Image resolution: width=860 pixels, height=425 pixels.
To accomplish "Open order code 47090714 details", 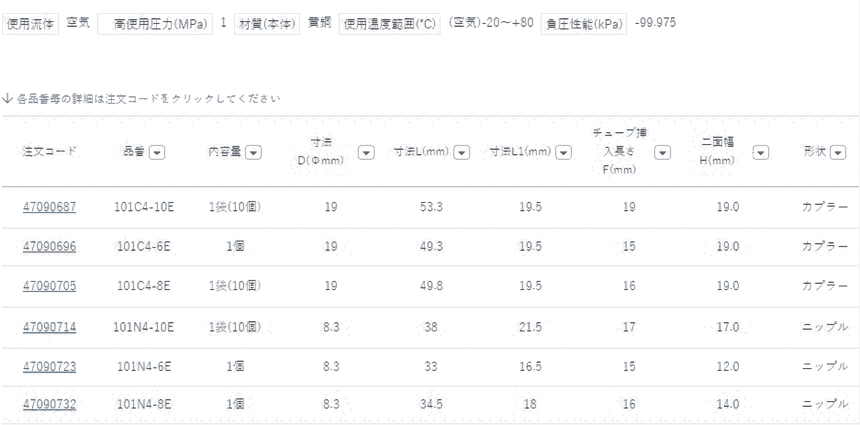I will coord(50,327).
